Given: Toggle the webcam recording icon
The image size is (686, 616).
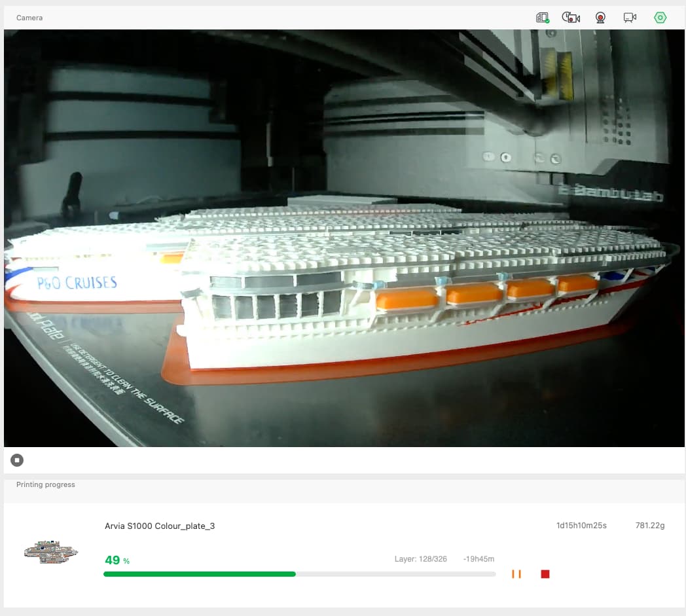Looking at the screenshot, I should click(600, 18).
